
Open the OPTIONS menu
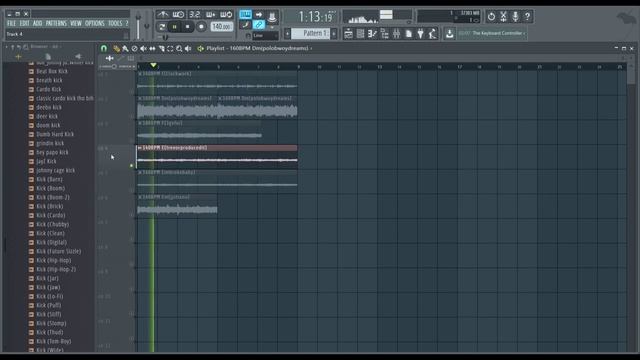click(95, 23)
